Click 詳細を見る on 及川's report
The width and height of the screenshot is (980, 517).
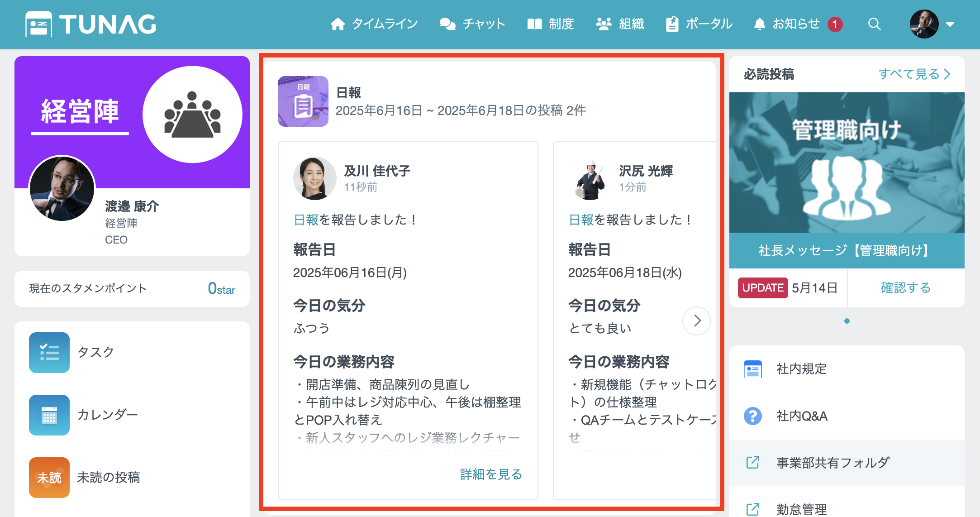click(x=491, y=474)
